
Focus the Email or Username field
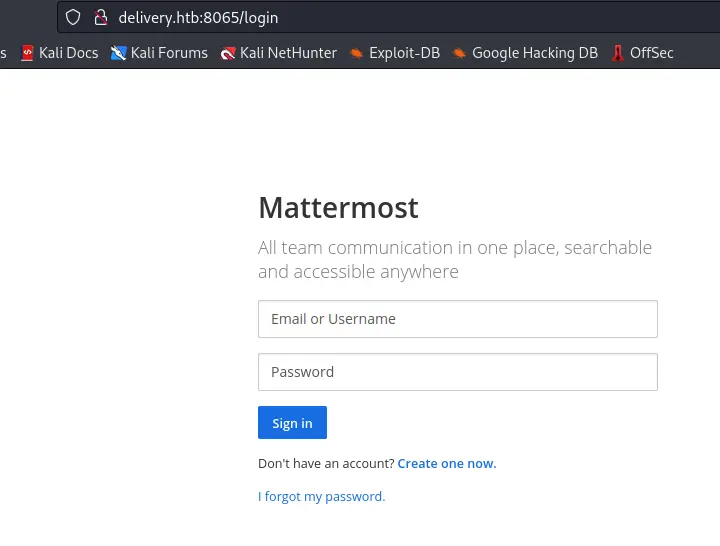(457, 319)
